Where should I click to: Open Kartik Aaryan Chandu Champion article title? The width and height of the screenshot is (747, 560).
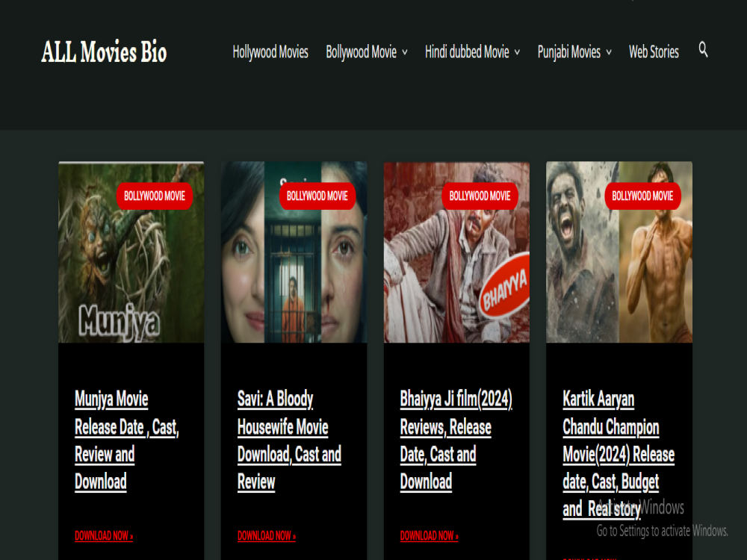pyautogui.click(x=619, y=454)
